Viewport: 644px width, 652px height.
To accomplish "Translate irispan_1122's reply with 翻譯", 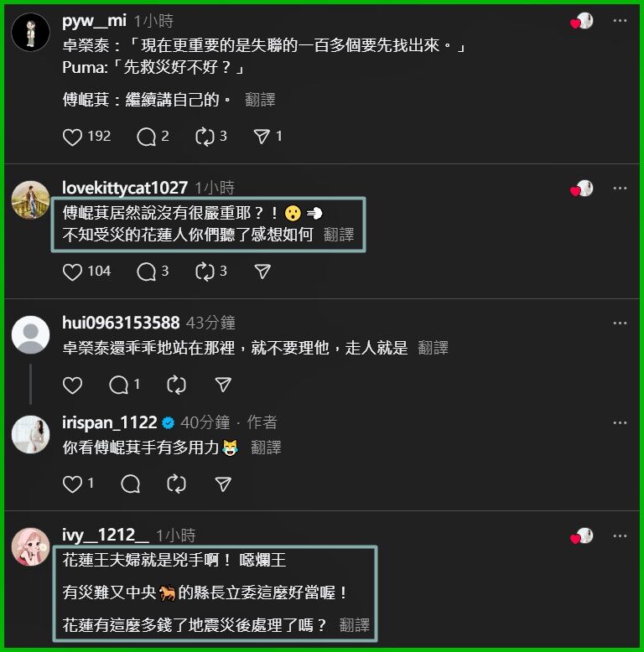I will point(267,448).
